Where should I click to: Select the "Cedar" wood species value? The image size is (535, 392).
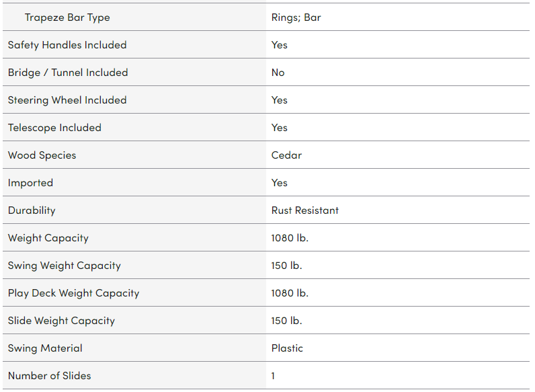click(x=287, y=155)
